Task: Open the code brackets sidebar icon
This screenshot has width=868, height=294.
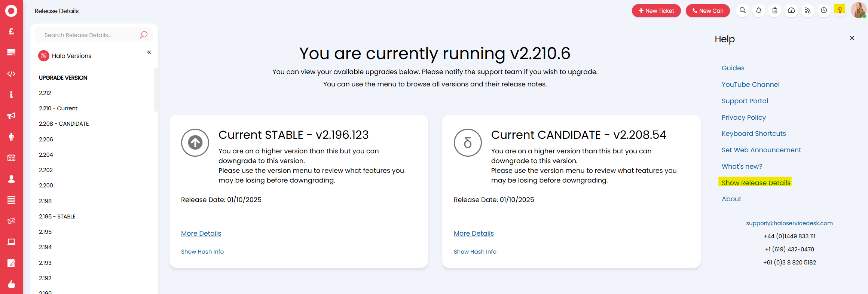Action: [11, 74]
